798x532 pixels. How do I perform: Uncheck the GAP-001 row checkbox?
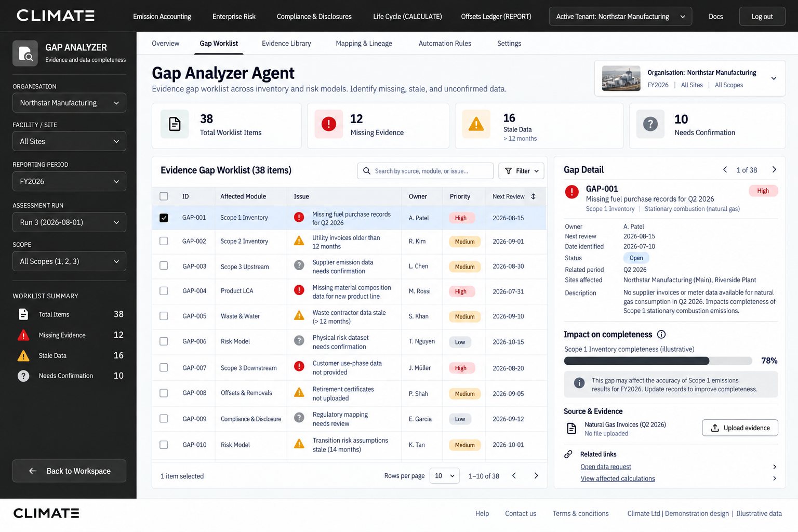(x=164, y=218)
